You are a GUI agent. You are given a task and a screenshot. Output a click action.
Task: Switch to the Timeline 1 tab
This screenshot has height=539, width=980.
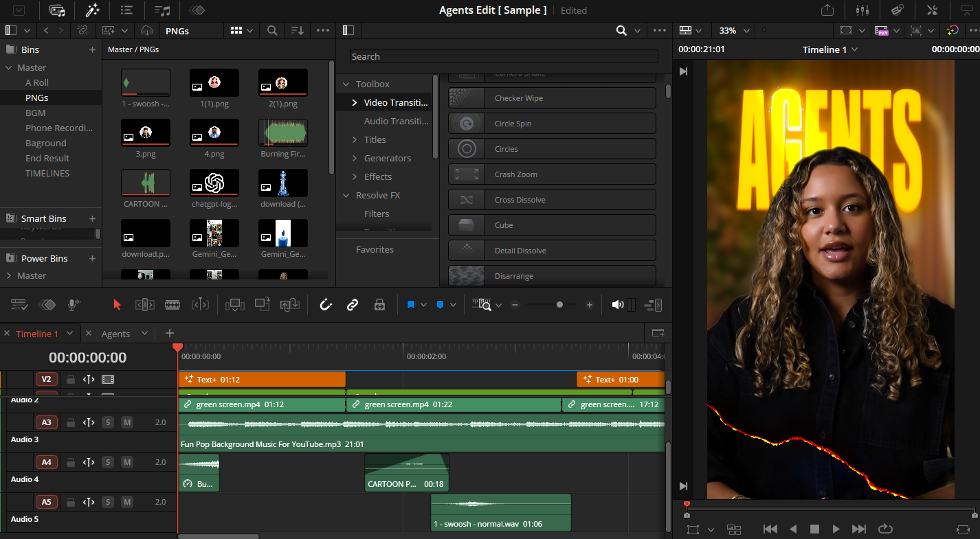pos(37,334)
